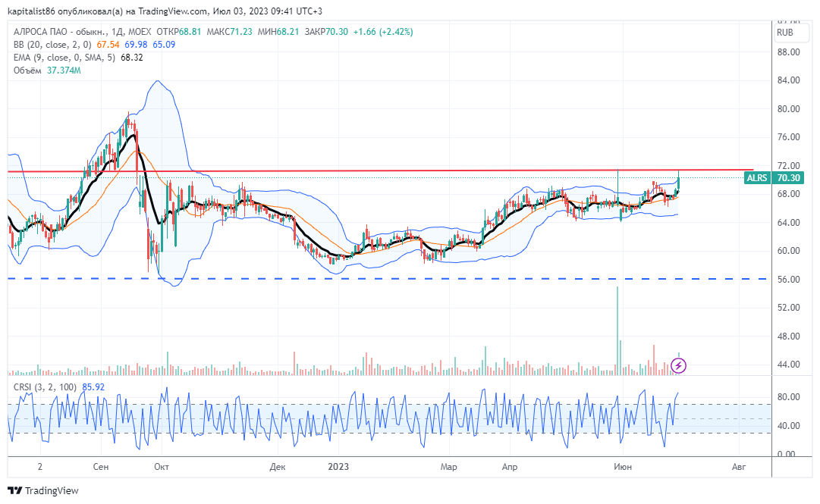Click the 60.00 price axis label
The width and height of the screenshot is (820, 504).
point(788,251)
